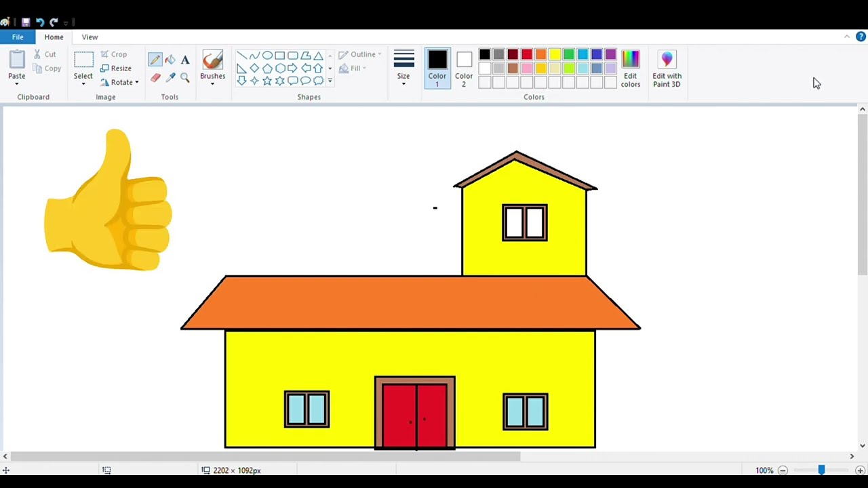Choose the Rectangle shape
This screenshot has height=488, width=868.
tap(280, 56)
